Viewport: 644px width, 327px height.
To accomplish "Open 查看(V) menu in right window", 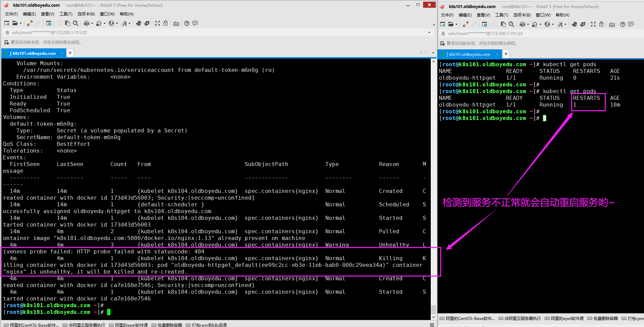I will tap(483, 15).
